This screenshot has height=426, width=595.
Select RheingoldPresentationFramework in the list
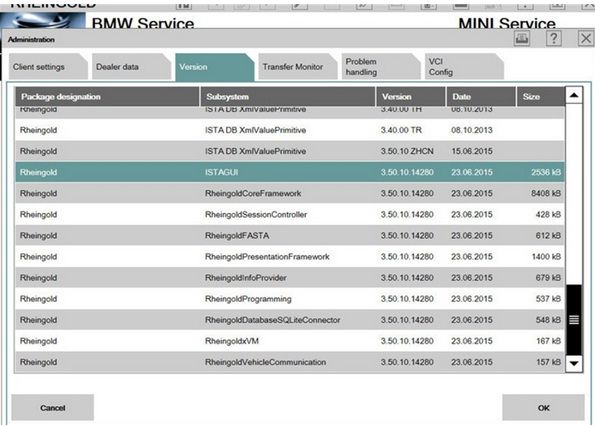[x=290, y=257]
